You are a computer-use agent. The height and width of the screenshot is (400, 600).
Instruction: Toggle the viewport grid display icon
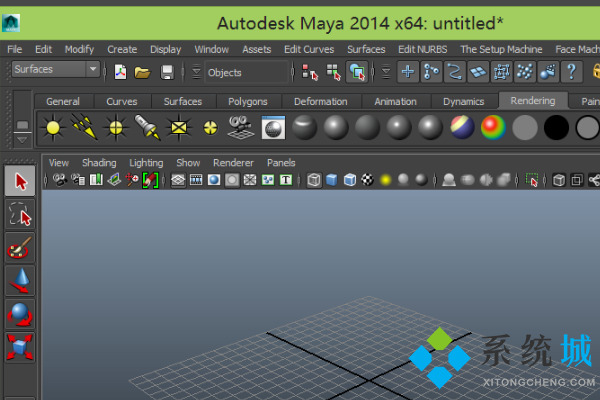coord(178,180)
